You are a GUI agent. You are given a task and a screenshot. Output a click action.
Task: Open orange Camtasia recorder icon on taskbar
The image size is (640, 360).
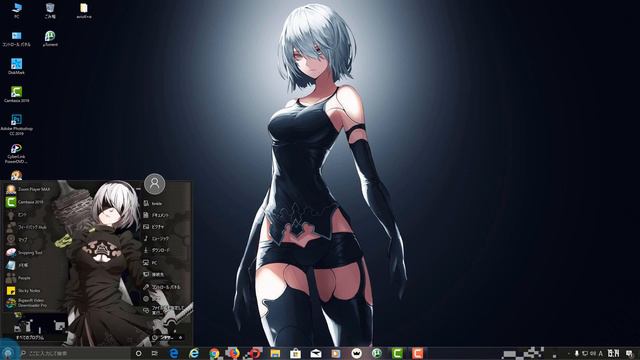click(417, 353)
